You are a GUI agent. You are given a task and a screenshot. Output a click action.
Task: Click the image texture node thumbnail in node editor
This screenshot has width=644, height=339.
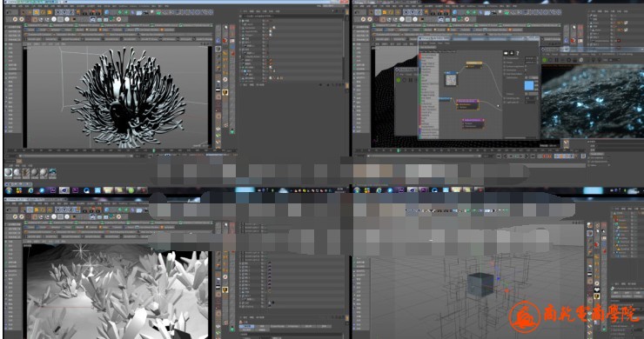click(x=451, y=79)
